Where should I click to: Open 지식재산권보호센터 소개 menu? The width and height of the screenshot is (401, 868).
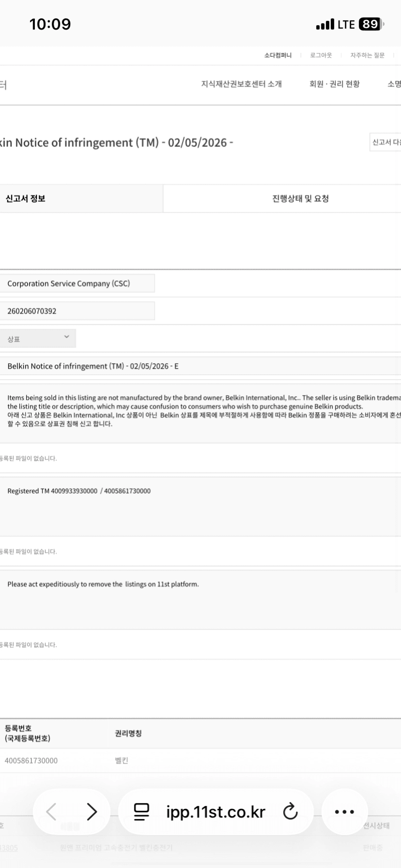(241, 84)
